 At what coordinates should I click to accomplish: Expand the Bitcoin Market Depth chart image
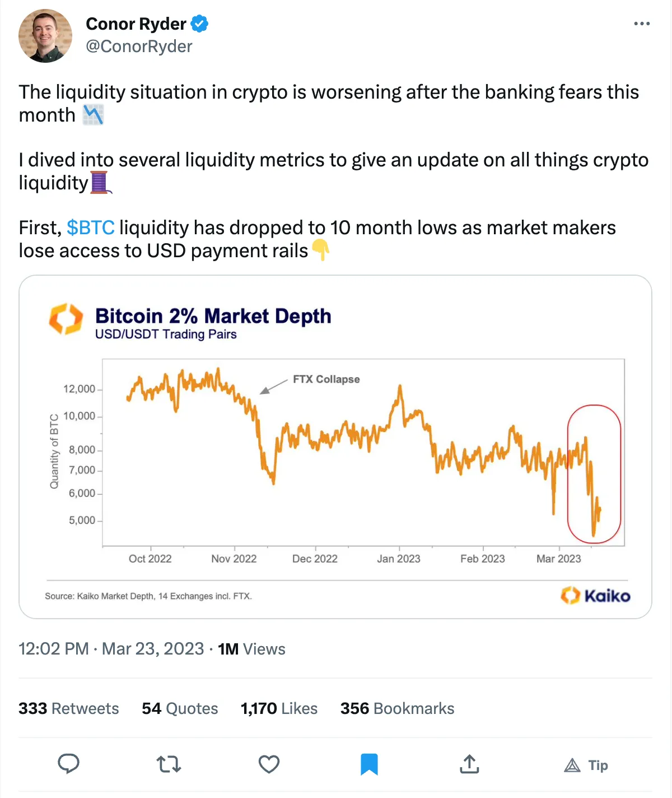click(x=335, y=447)
